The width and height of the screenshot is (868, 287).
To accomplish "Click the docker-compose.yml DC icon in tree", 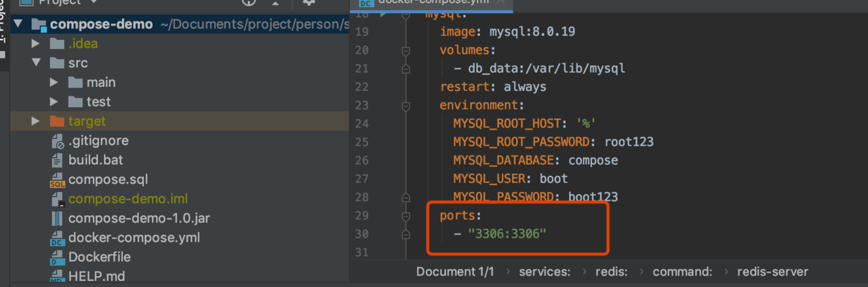I will tap(58, 238).
